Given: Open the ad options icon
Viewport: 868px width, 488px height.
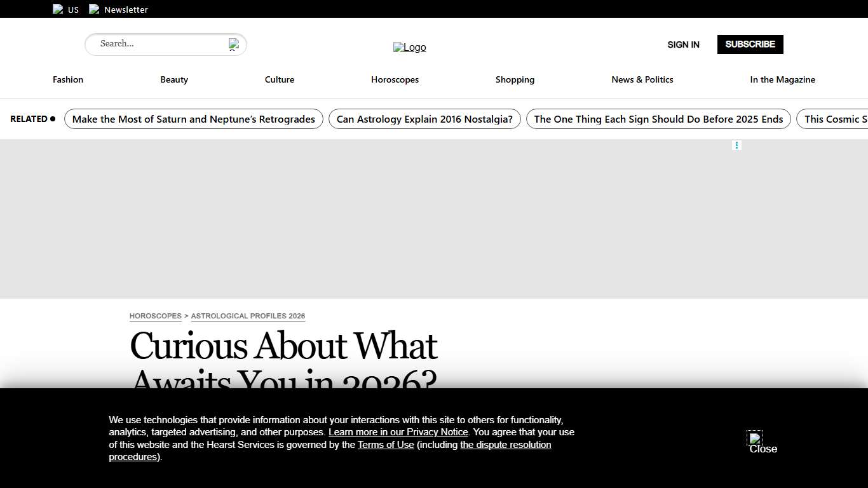Looking at the screenshot, I should click(736, 146).
